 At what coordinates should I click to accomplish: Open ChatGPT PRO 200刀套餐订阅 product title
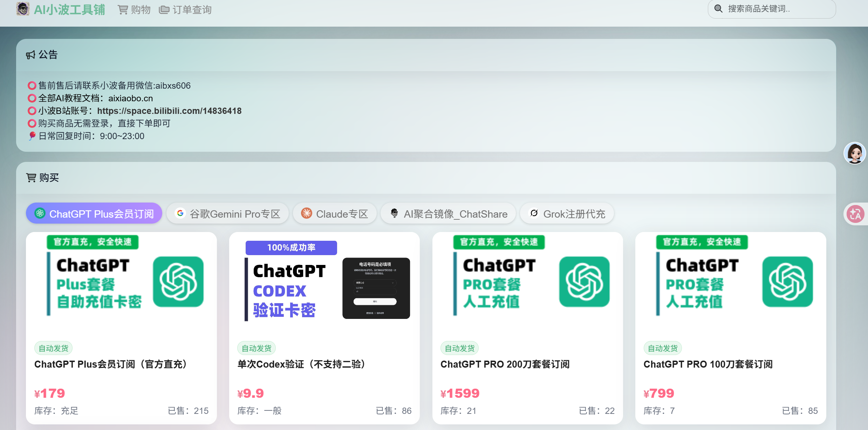(x=505, y=364)
